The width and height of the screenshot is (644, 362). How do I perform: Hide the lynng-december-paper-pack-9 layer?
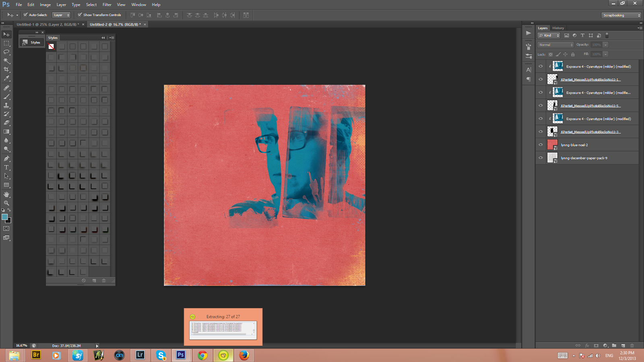(541, 158)
